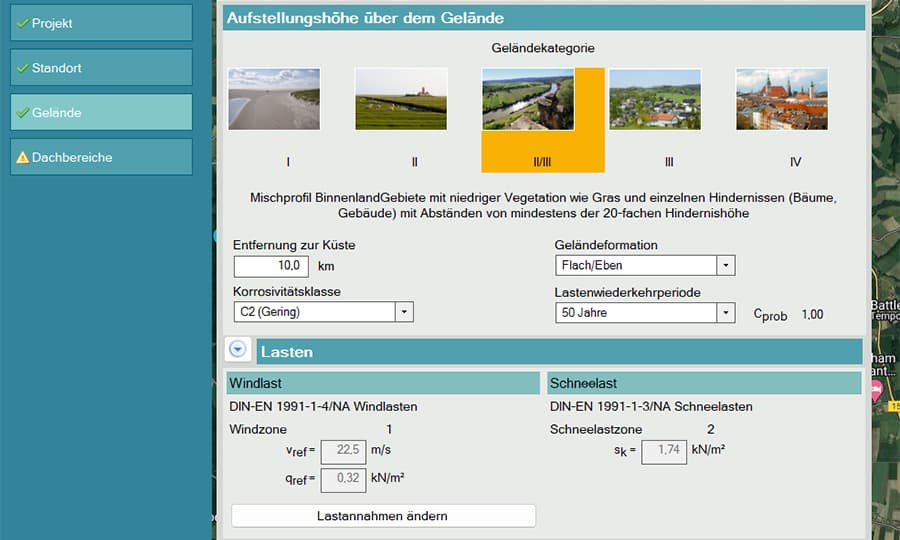Click the Windzone value 1
Image resolution: width=900 pixels, height=540 pixels.
389,429
